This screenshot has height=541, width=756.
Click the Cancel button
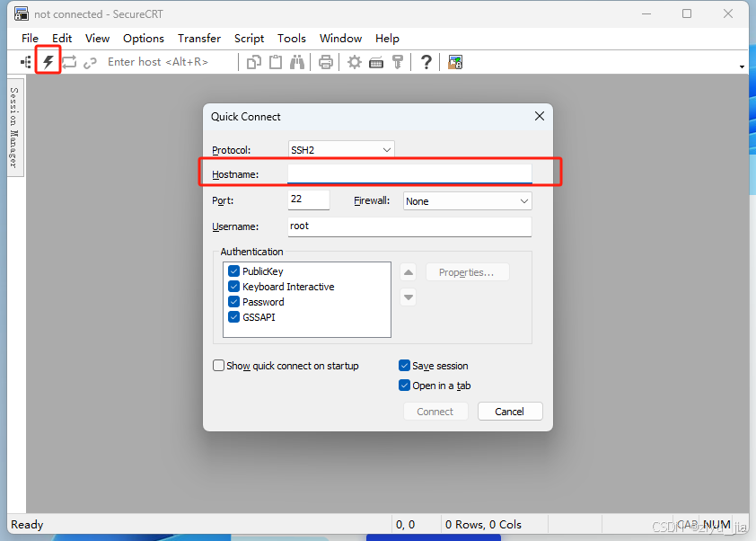coord(510,412)
